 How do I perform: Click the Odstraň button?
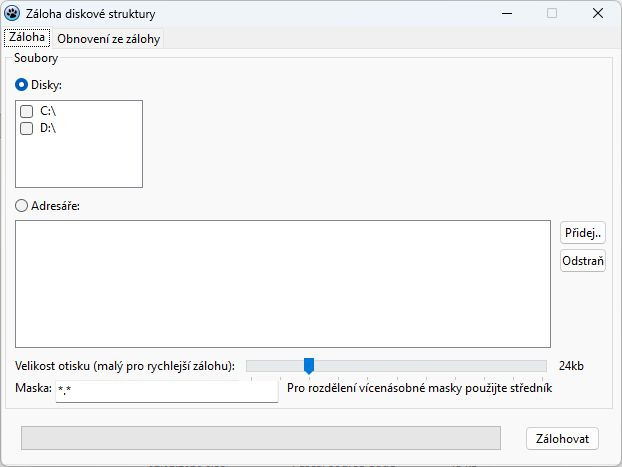583,261
